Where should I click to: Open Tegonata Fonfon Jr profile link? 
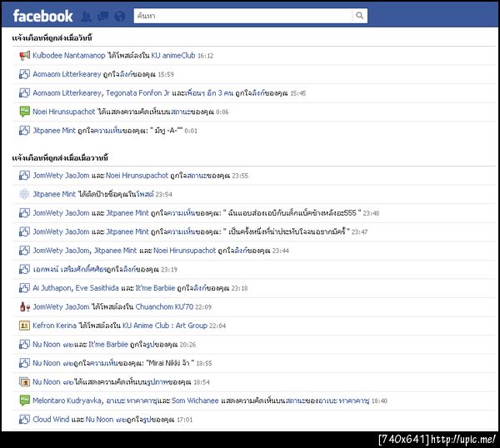pyautogui.click(x=137, y=93)
